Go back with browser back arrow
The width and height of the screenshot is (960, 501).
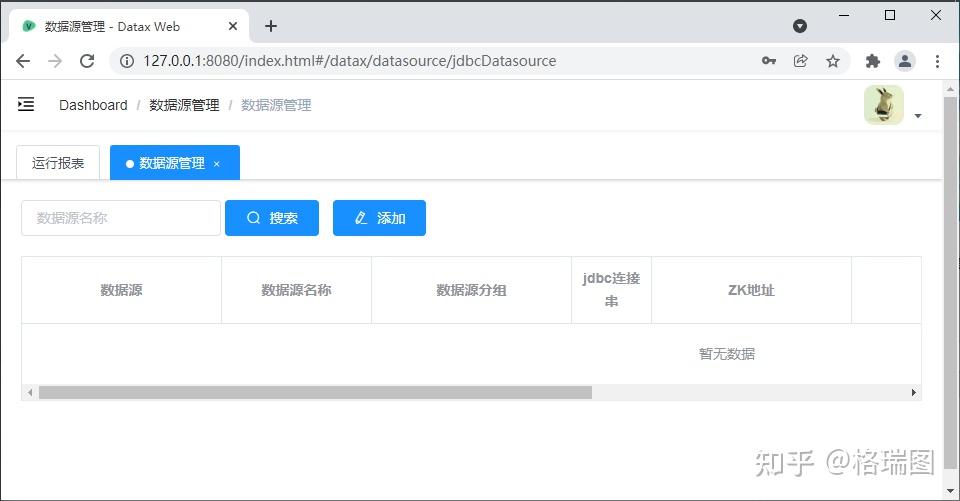(x=23, y=61)
